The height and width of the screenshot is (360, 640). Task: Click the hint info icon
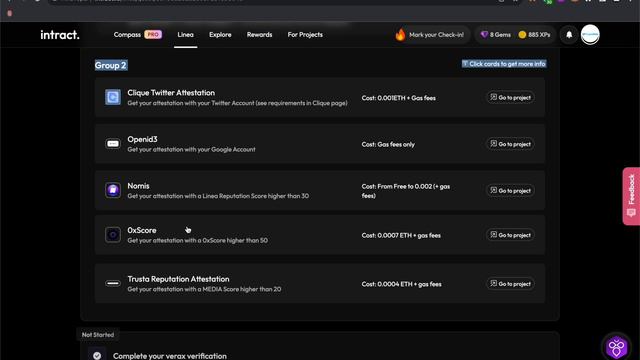click(465, 63)
